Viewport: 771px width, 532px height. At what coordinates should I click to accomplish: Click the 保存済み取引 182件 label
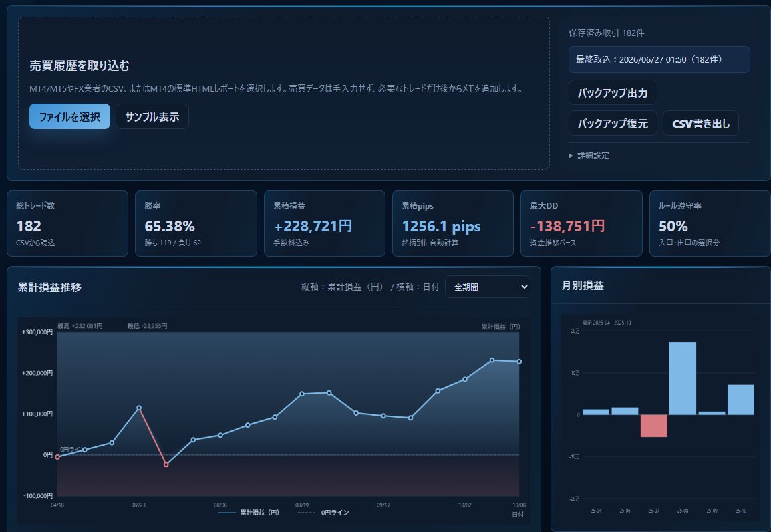click(x=606, y=33)
